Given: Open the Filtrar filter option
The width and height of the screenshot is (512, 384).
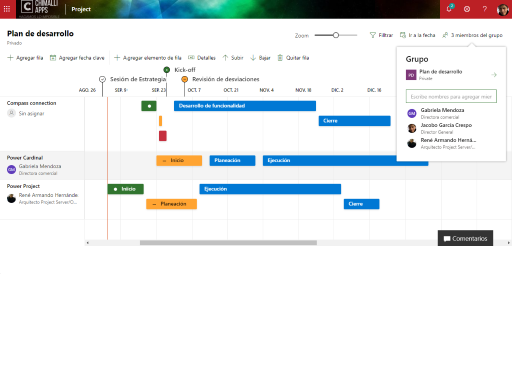Looking at the screenshot, I should [381, 35].
